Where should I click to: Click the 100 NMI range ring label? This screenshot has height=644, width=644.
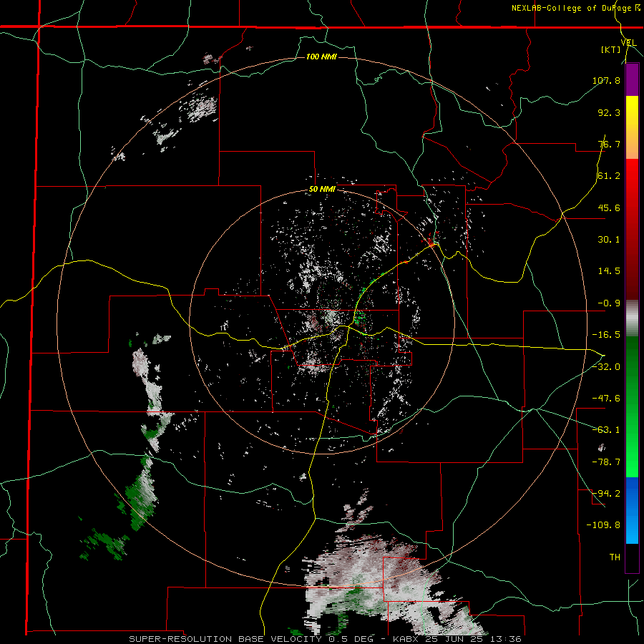(321, 57)
